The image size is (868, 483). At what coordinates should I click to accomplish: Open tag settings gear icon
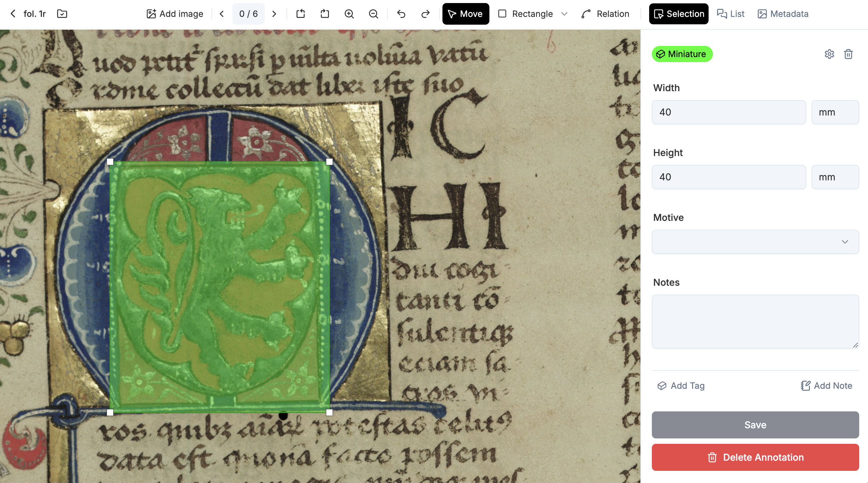tap(829, 54)
